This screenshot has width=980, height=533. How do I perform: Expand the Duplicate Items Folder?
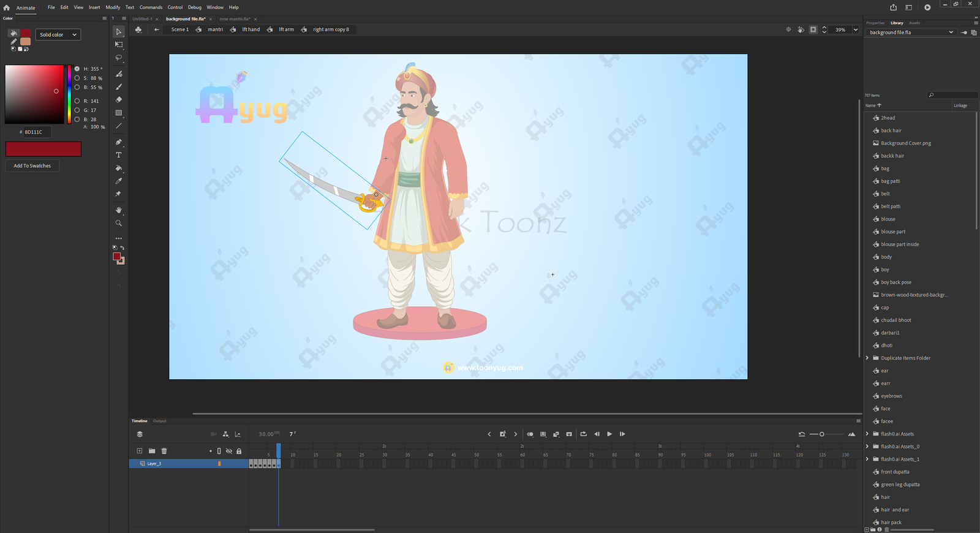[x=867, y=358]
